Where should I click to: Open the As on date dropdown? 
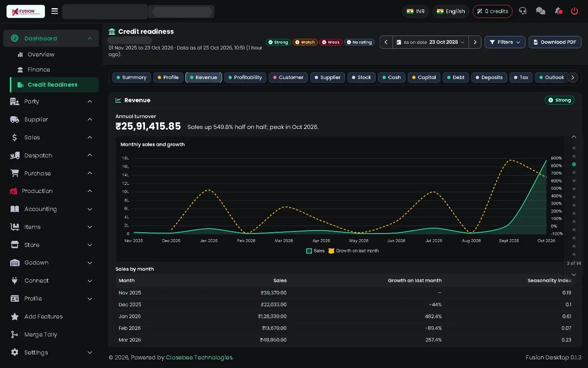pos(430,42)
